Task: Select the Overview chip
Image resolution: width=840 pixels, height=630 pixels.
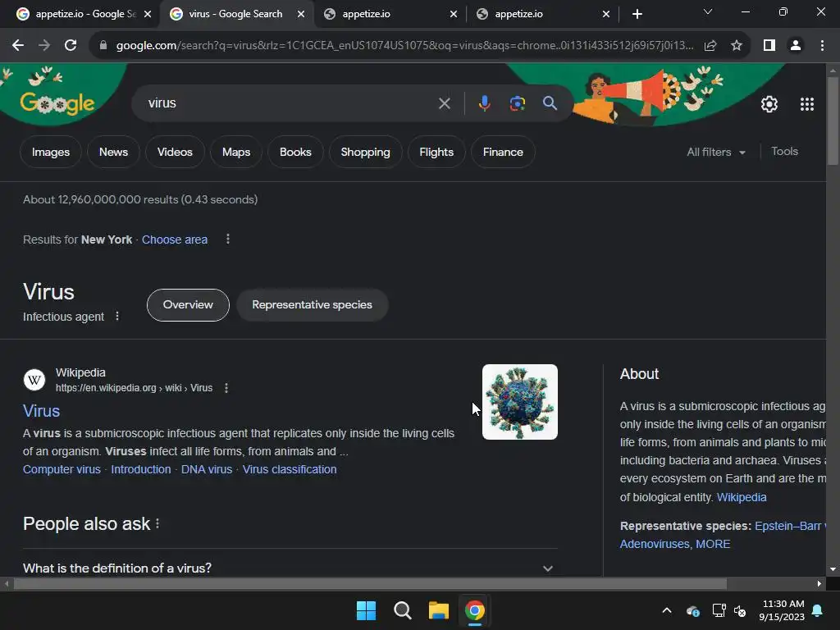Action: click(188, 305)
